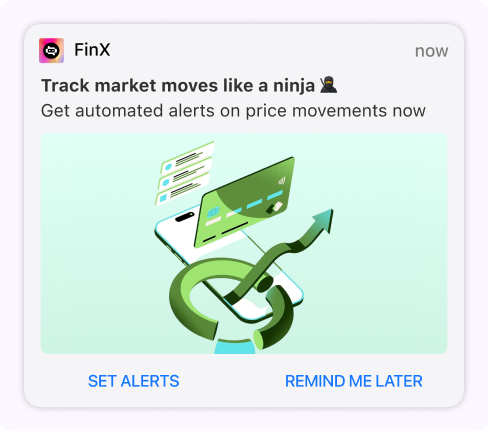Click the upward trending arrow graphic
488x432 pixels.
(279, 254)
